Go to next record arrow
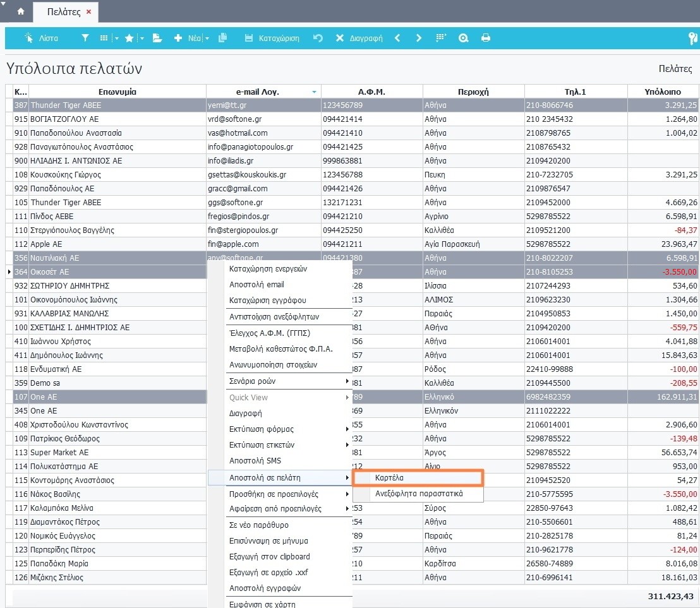 click(418, 38)
